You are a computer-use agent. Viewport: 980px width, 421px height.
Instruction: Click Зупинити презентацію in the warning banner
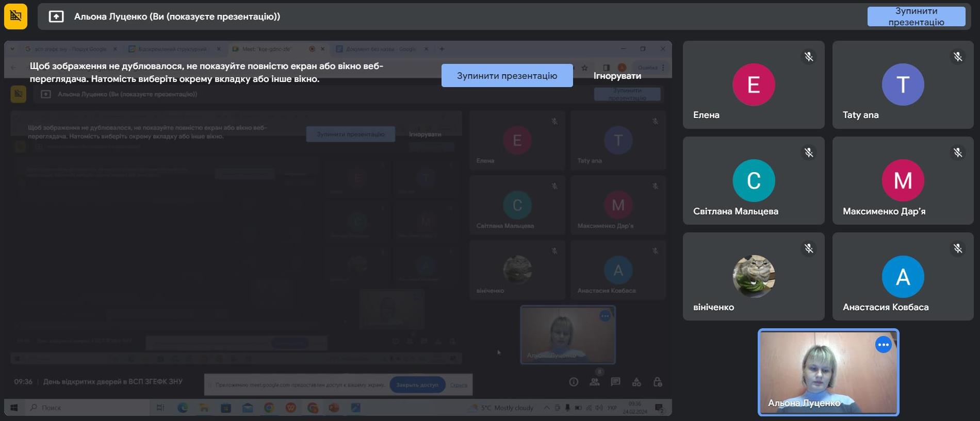(x=507, y=76)
